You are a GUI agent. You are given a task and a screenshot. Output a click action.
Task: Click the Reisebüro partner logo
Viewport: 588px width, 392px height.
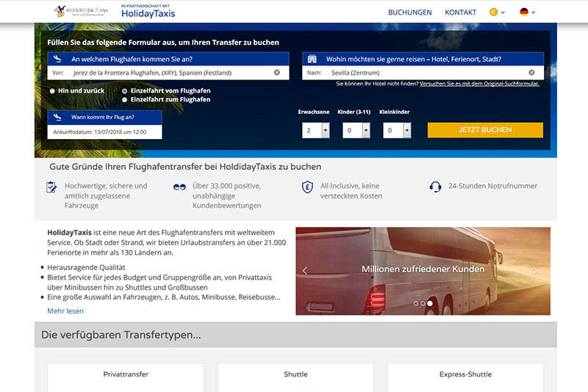(81, 11)
